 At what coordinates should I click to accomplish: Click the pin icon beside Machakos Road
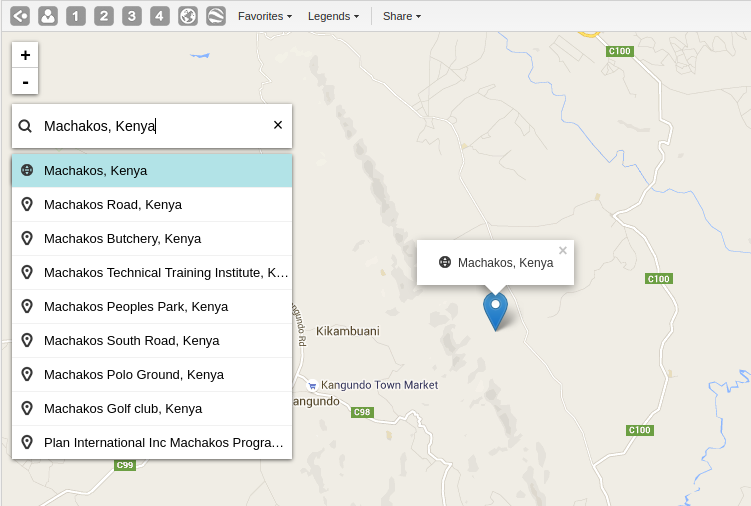click(x=27, y=205)
